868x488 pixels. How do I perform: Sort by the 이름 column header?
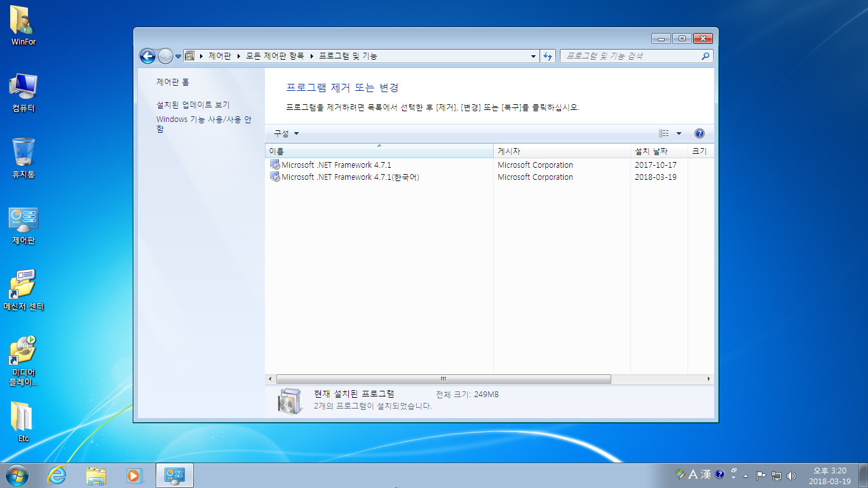379,151
